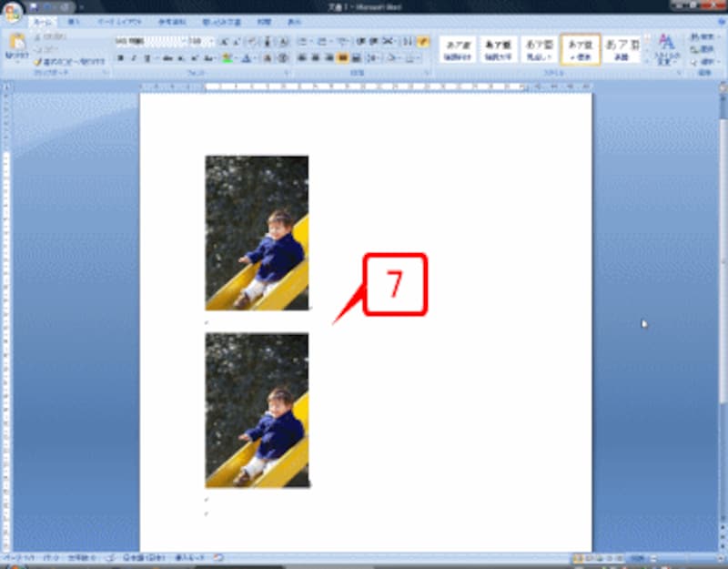Switch to the View ribbon tab
This screenshot has width=728, height=569.
(294, 22)
